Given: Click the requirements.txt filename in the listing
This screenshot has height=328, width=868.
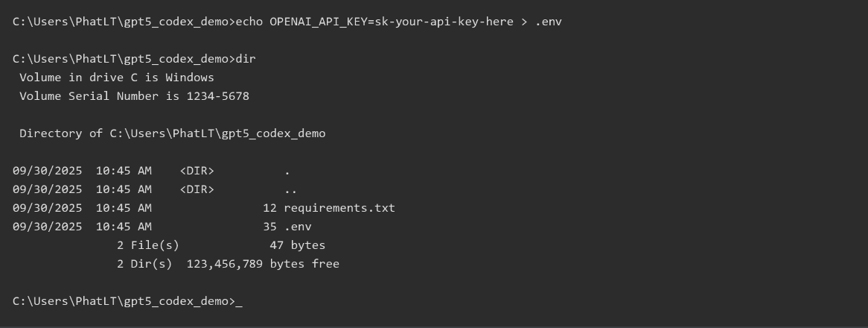Looking at the screenshot, I should coord(339,208).
